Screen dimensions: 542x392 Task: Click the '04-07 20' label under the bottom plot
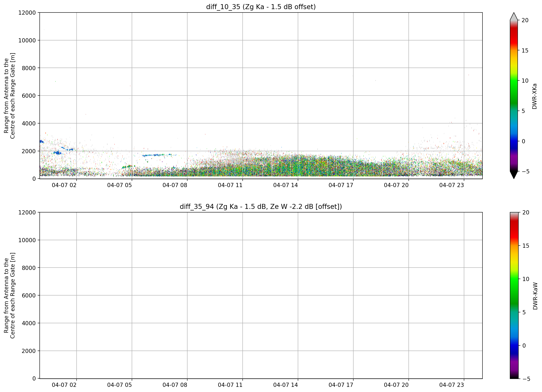coord(396,385)
